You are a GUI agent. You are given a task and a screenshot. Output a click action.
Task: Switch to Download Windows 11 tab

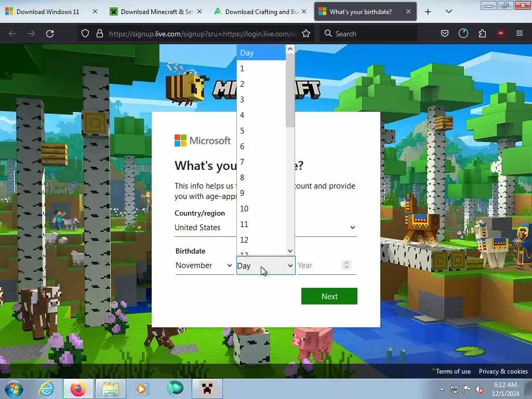click(47, 12)
